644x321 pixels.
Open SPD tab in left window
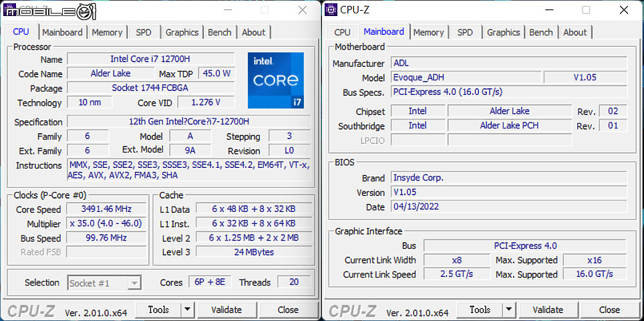pyautogui.click(x=144, y=32)
